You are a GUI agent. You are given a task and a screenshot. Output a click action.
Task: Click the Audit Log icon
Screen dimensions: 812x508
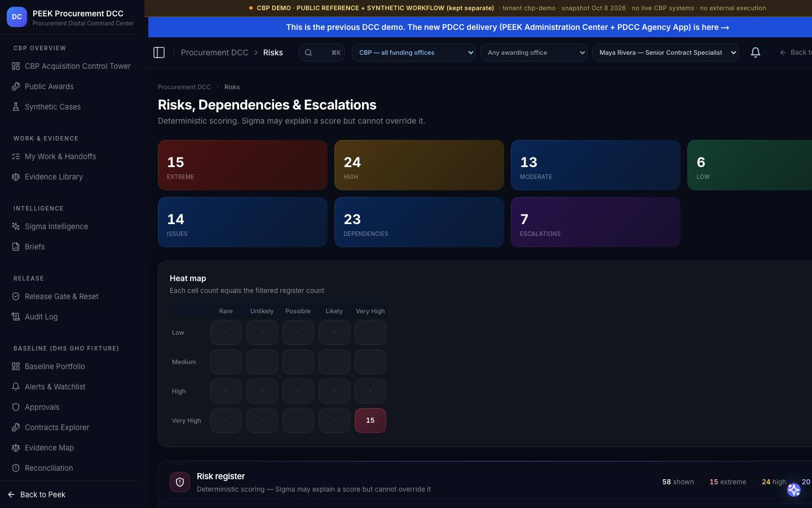tap(16, 317)
